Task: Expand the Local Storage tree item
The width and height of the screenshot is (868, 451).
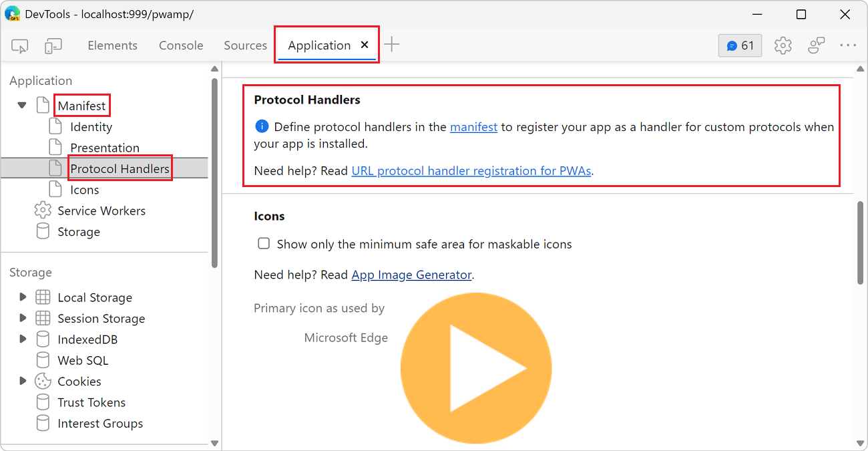Action: coord(23,297)
